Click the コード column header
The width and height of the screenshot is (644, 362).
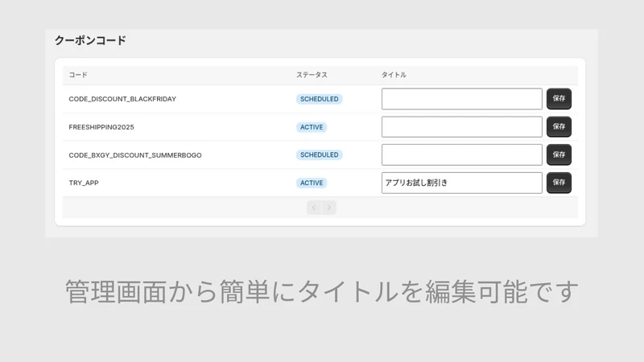pyautogui.click(x=78, y=75)
